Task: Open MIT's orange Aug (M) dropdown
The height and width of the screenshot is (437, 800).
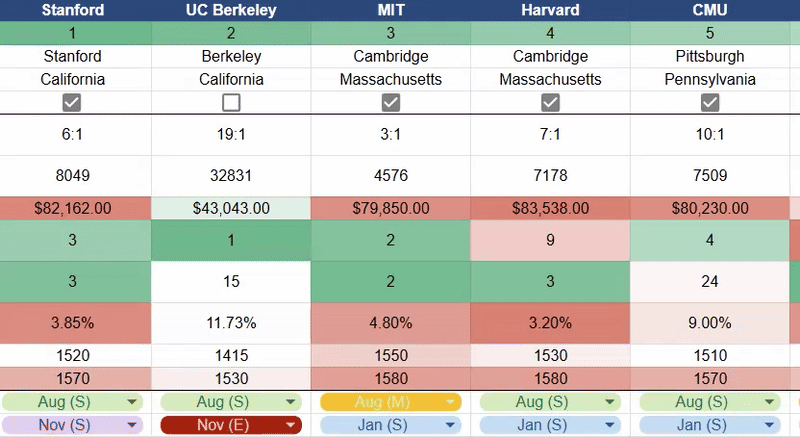Action: 451,402
